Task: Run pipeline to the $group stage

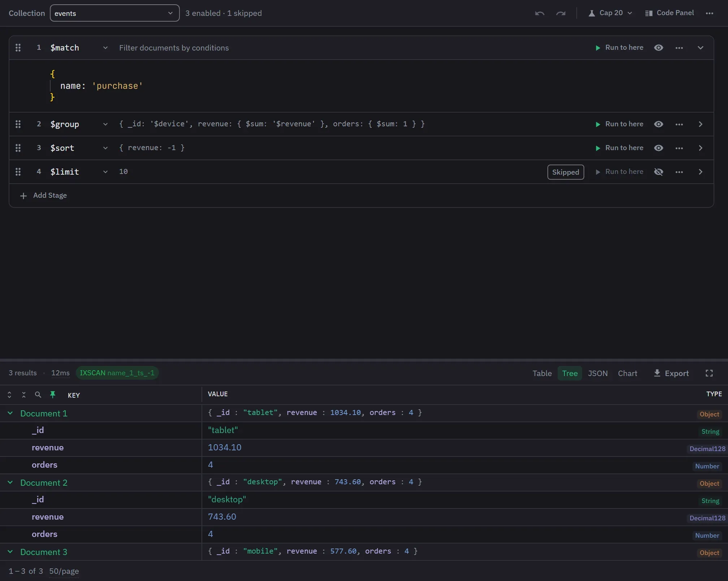Action: tap(619, 124)
